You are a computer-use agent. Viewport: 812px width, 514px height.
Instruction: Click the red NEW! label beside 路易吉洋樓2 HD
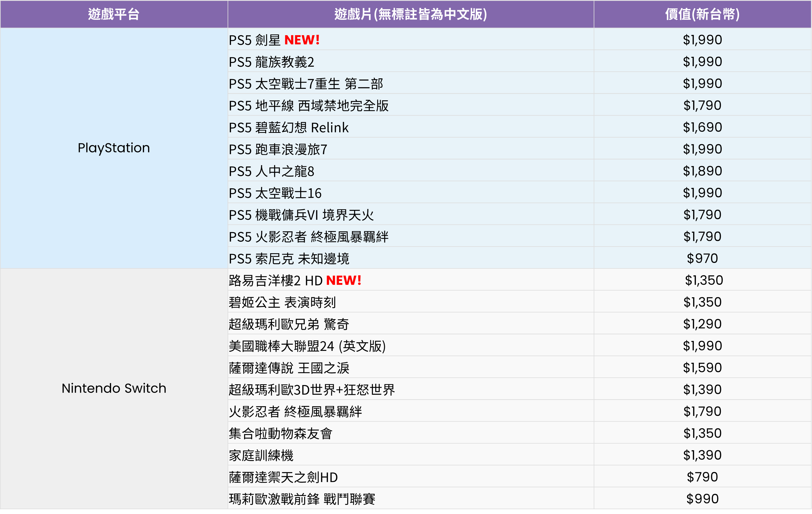click(344, 280)
